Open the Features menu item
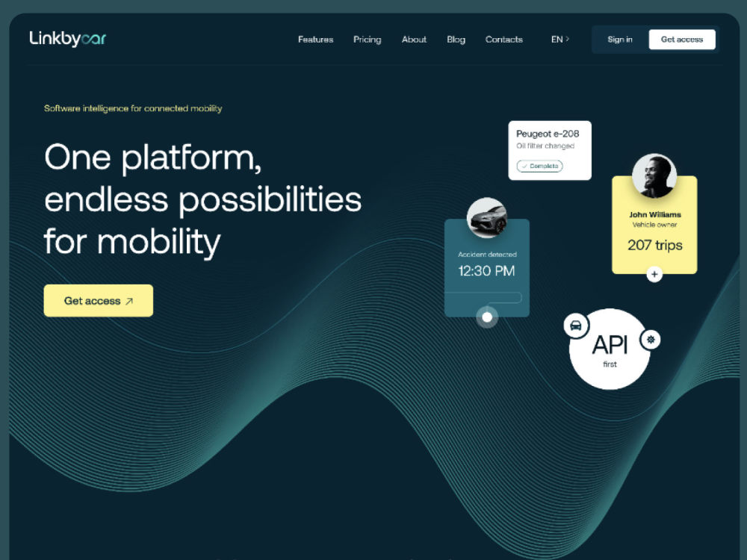 coord(315,40)
